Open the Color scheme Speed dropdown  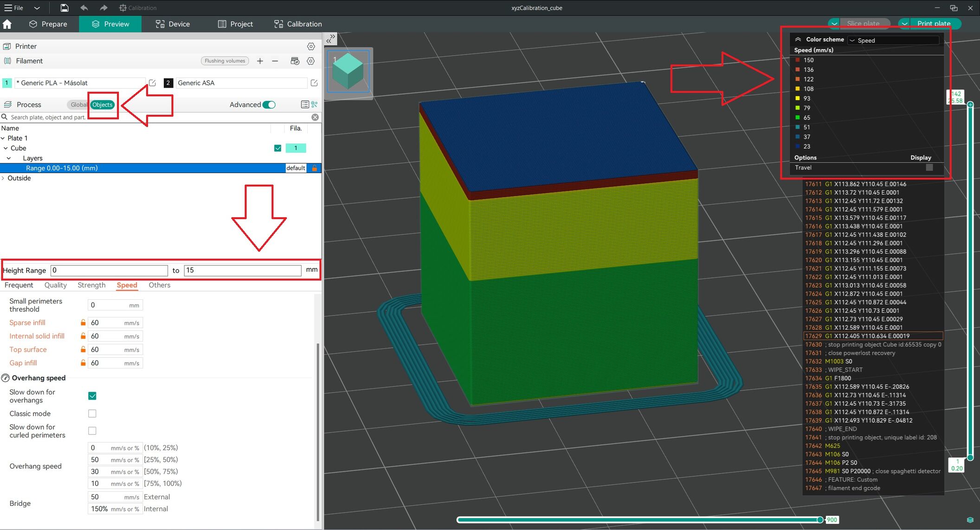(x=894, y=40)
